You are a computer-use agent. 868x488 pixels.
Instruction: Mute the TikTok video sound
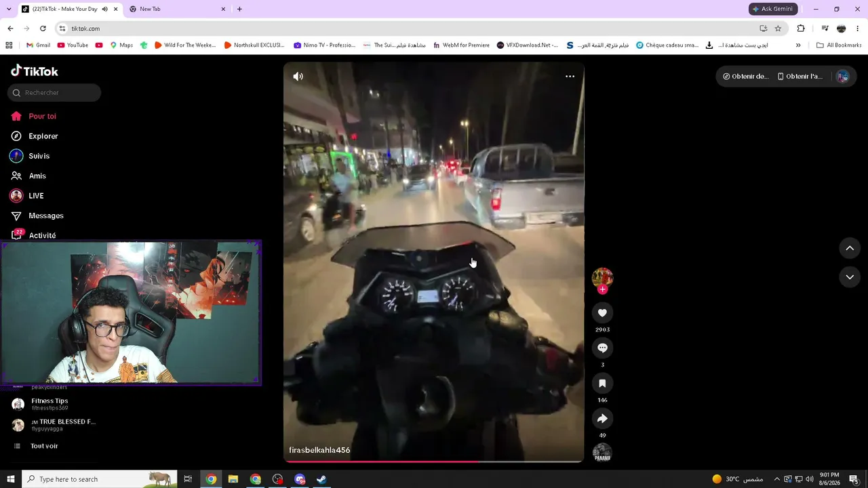point(298,77)
